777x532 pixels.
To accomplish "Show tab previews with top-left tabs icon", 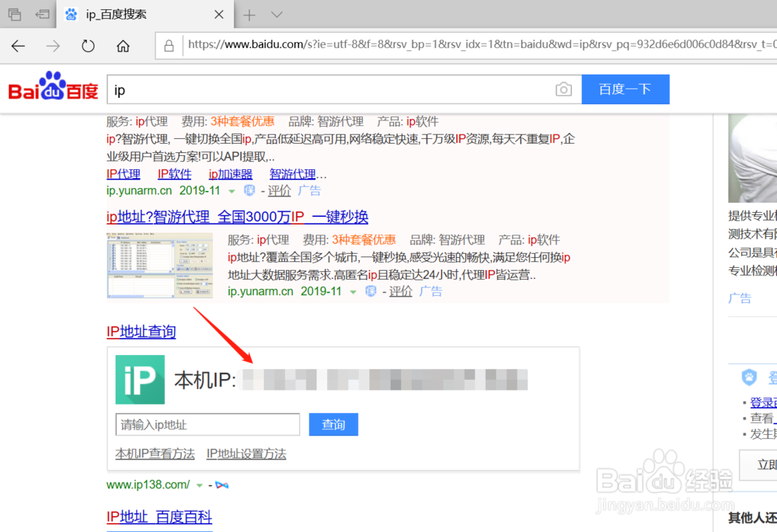I will (14, 14).
